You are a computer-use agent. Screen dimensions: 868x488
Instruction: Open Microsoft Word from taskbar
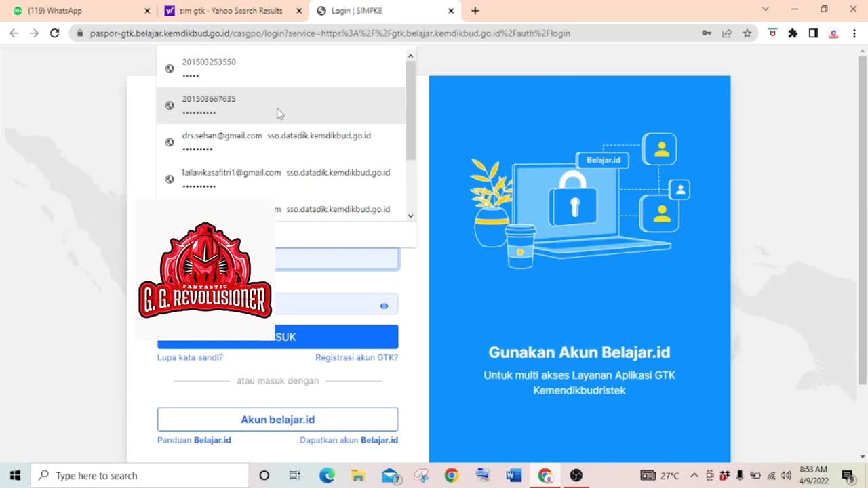tap(514, 475)
